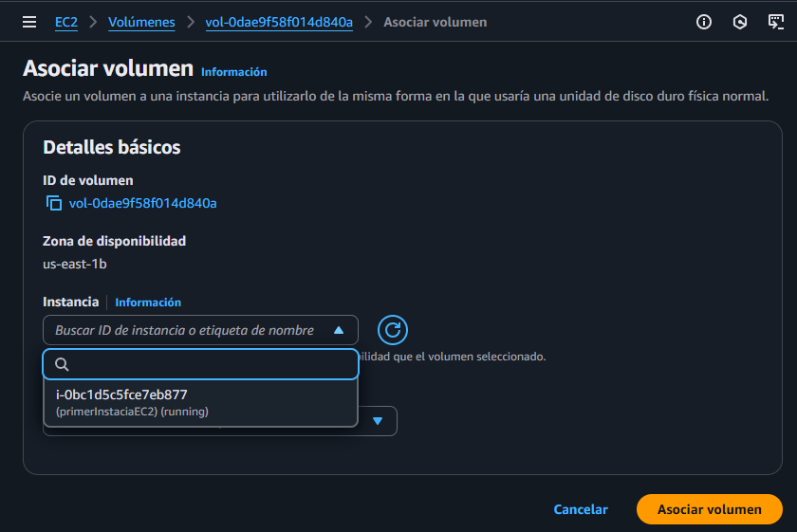Copy the volume ID with copy icon
This screenshot has height=532, width=797.
pyautogui.click(x=54, y=203)
